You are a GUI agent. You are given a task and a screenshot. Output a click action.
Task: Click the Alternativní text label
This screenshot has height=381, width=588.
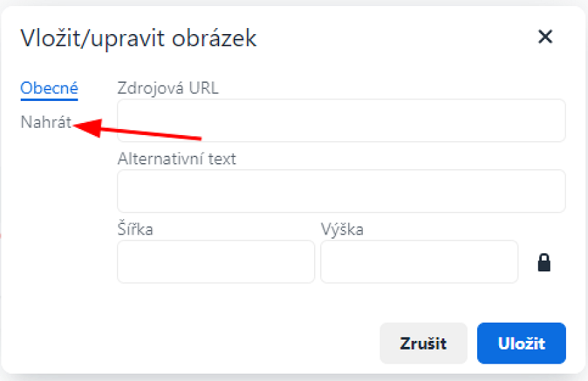tap(176, 159)
